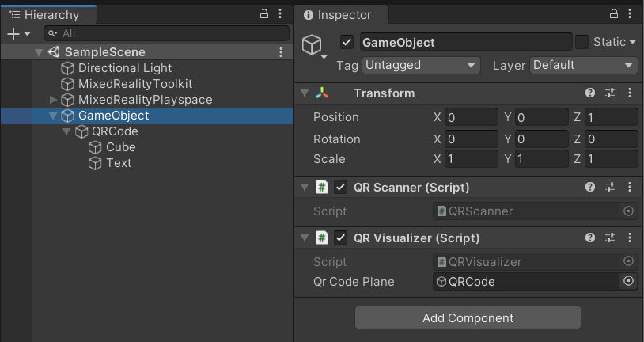This screenshot has height=342, width=644.
Task: Expand the MixedRealityPlayspace foldout arrow
Action: point(53,100)
